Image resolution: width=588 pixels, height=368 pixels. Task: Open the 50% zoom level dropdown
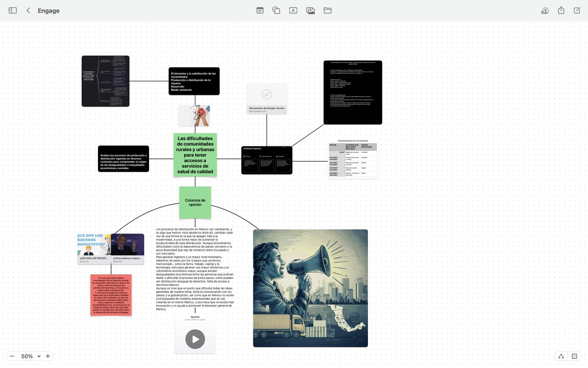pyautogui.click(x=31, y=356)
